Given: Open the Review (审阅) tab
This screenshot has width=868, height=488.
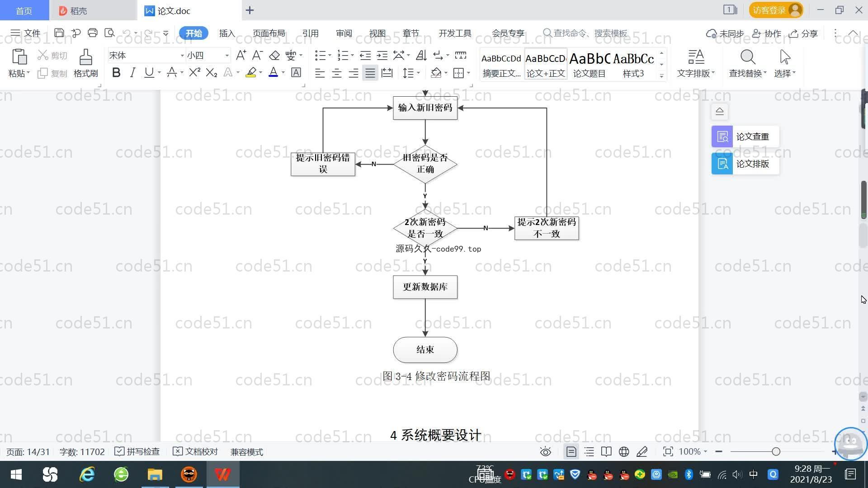Looking at the screenshot, I should [344, 33].
